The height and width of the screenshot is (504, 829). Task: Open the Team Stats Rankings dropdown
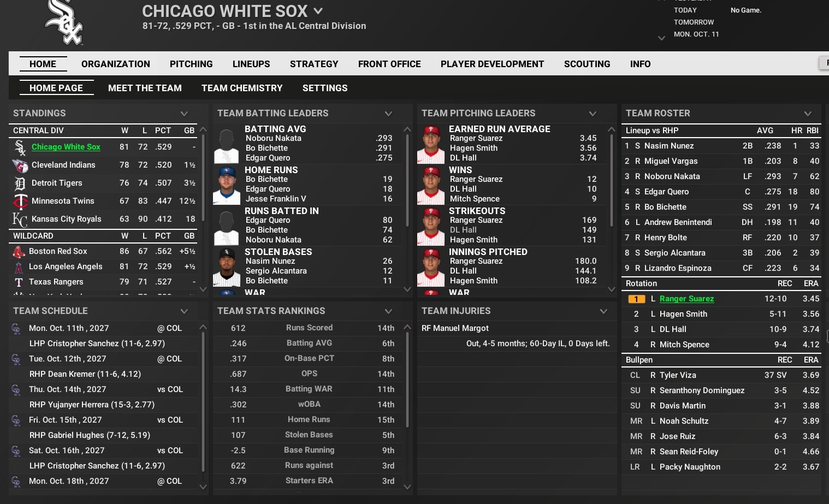388,311
